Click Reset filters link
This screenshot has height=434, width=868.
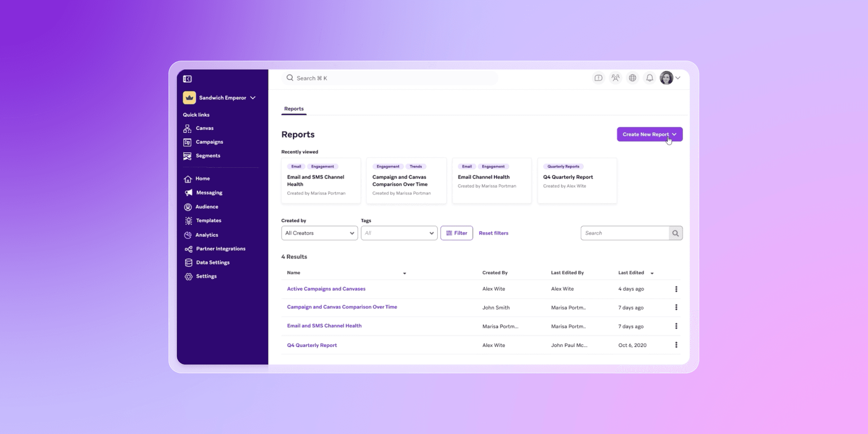(493, 233)
